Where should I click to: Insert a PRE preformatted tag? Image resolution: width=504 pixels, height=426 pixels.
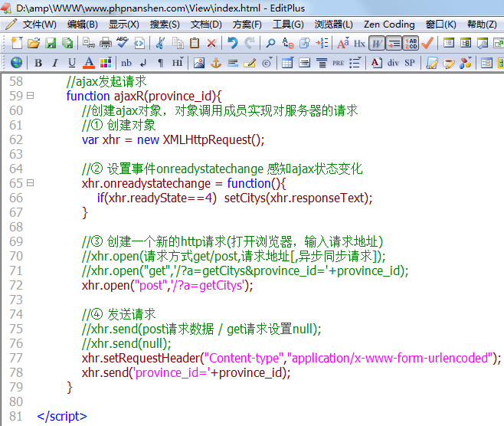click(338, 63)
